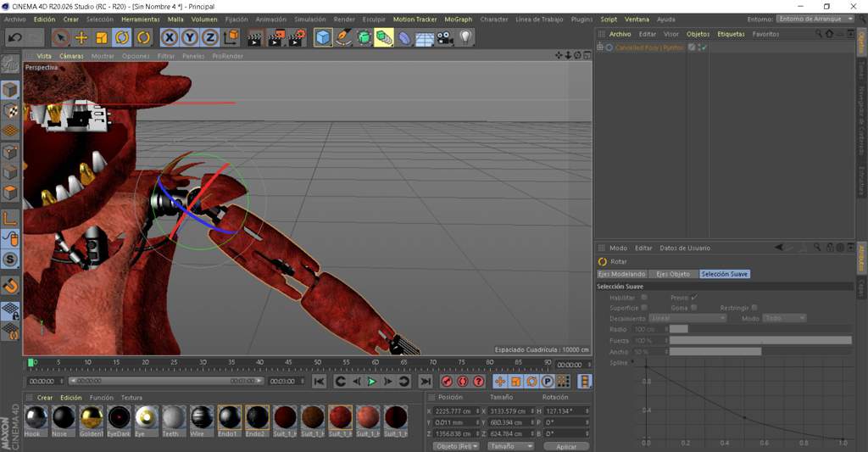Open the Tamaño dropdown in the coordinates panel
This screenshot has width=868, height=452.
(x=510, y=446)
